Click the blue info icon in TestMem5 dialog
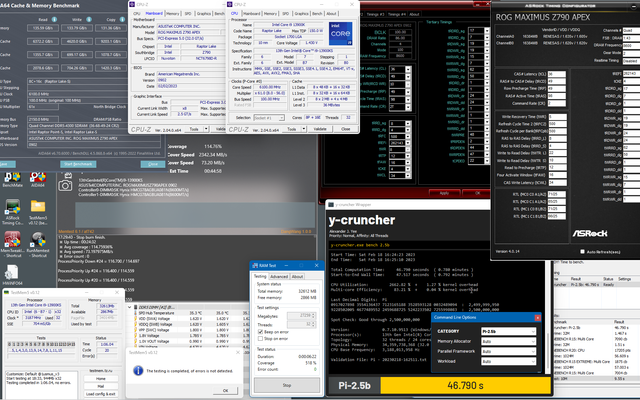 click(x=138, y=370)
